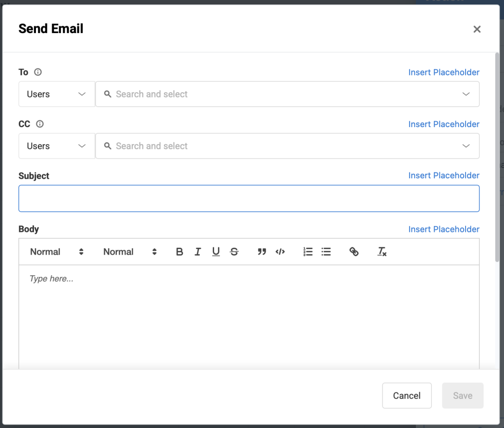Click the search icon in To field
504x428 pixels.
108,94
